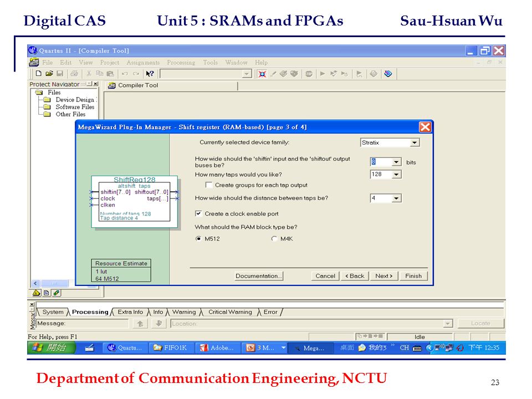Click the red-framed compiler icon after the toolbar combo box
This screenshot has height=399, width=532.
point(262,74)
